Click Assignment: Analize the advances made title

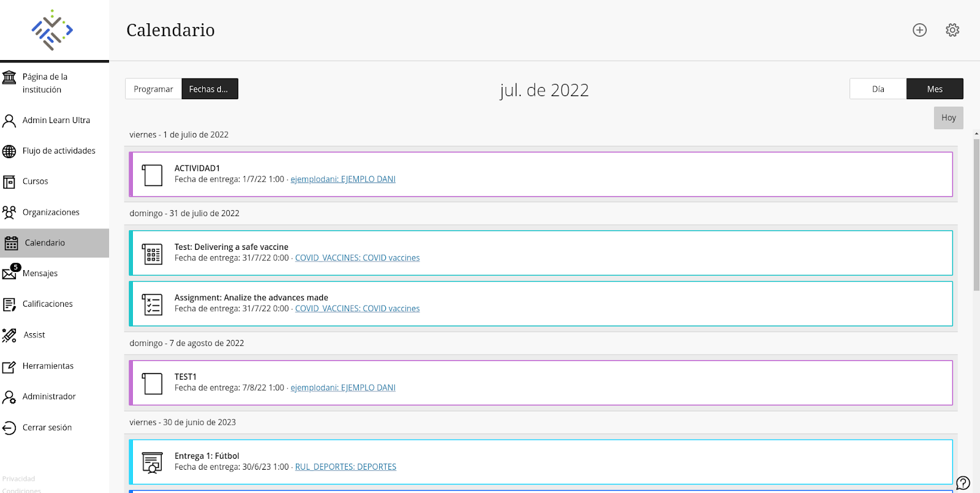pyautogui.click(x=251, y=298)
